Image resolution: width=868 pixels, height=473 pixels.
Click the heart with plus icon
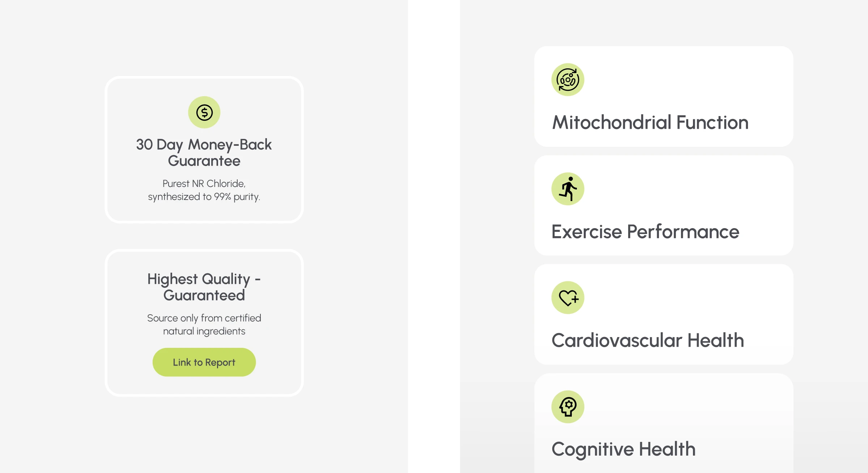(567, 298)
